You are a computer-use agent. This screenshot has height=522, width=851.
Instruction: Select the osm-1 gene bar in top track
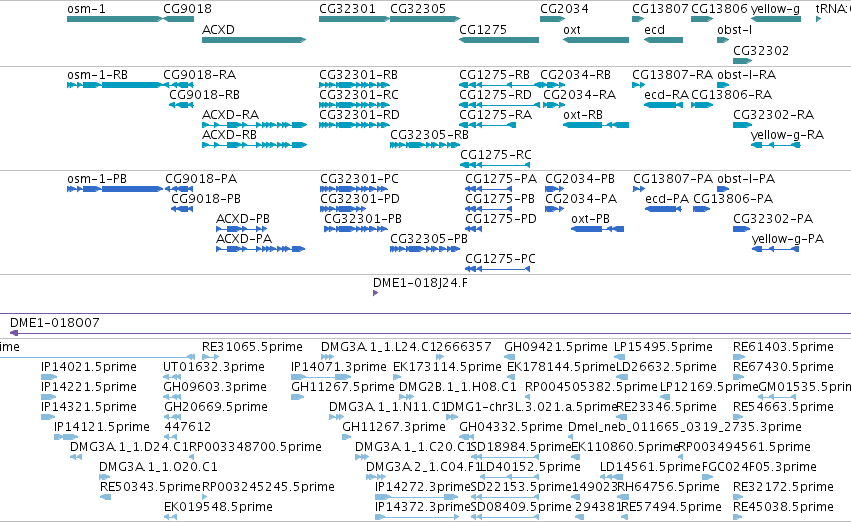(115, 19)
